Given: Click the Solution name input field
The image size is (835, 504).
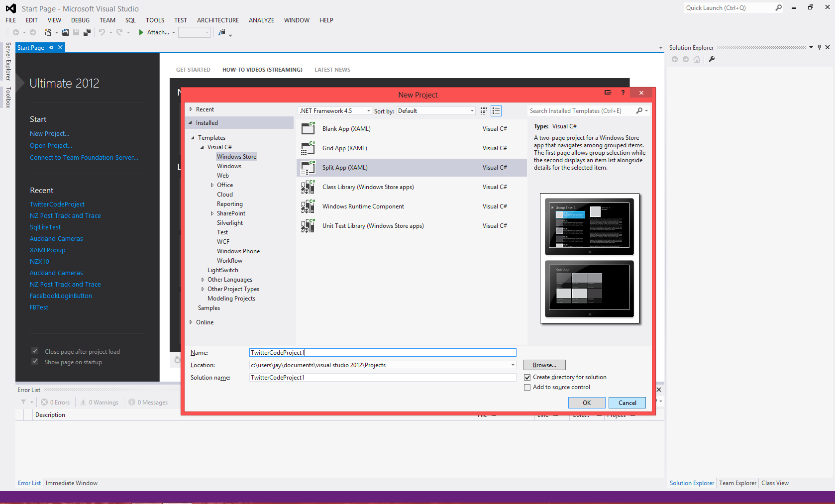Looking at the screenshot, I should [383, 378].
